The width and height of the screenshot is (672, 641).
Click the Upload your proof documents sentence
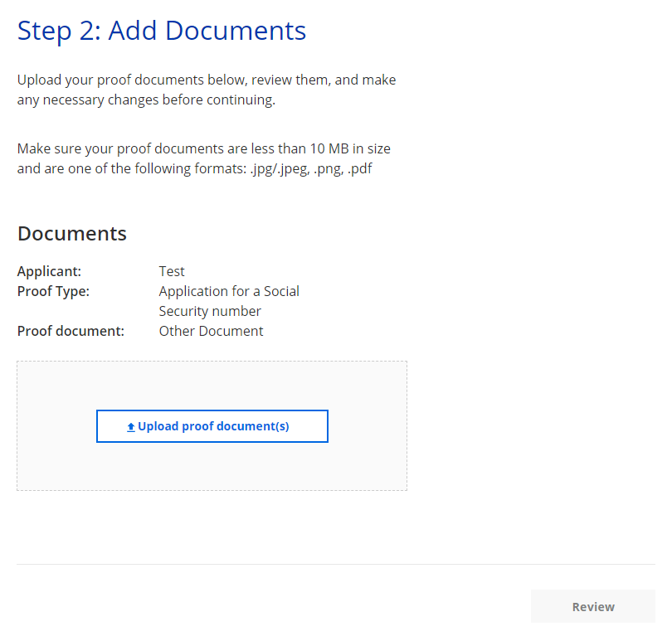coord(206,80)
